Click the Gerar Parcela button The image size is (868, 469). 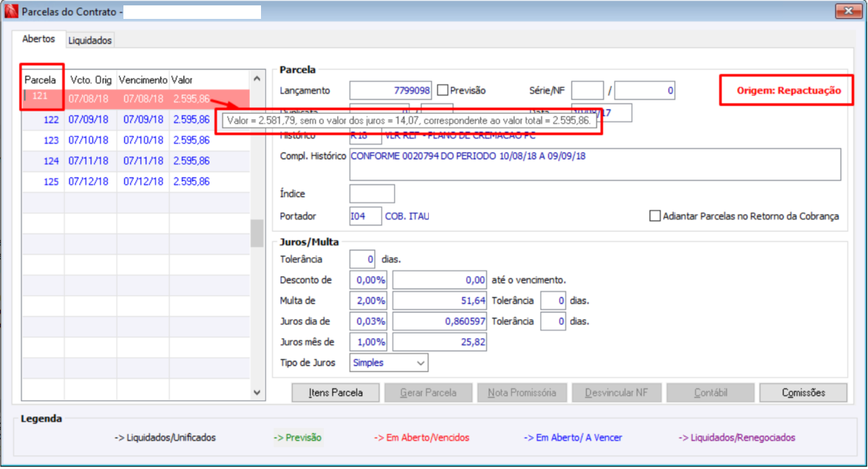tap(428, 392)
